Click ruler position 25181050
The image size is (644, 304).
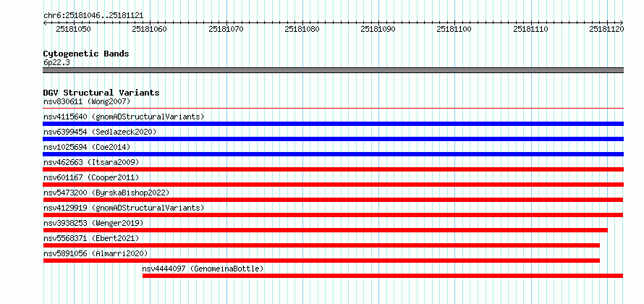74,29
